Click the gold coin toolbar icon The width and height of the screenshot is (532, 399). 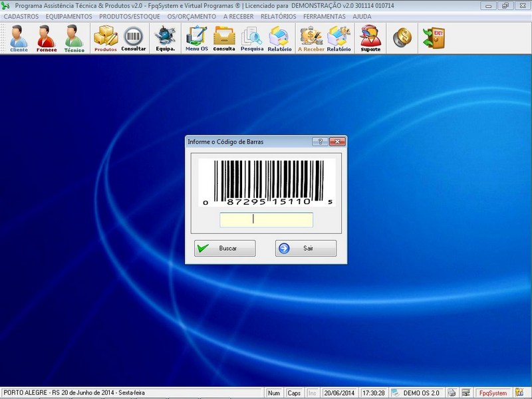click(402, 37)
